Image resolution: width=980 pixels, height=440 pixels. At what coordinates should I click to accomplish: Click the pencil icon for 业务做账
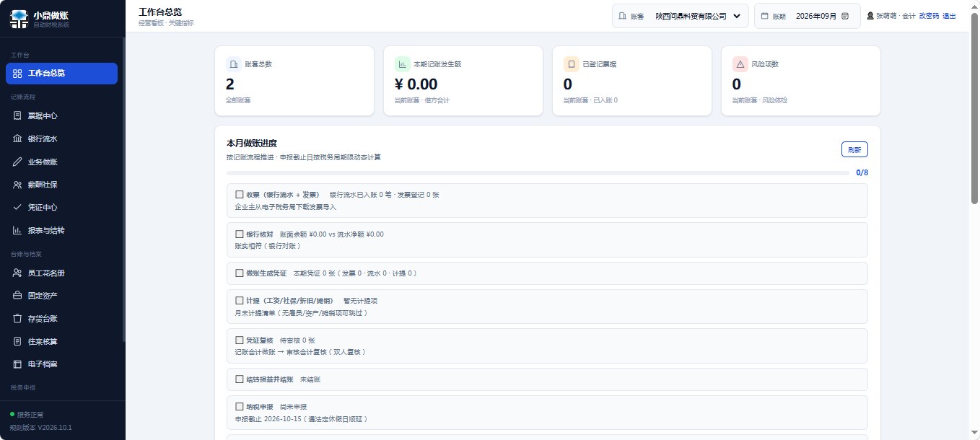coord(17,162)
